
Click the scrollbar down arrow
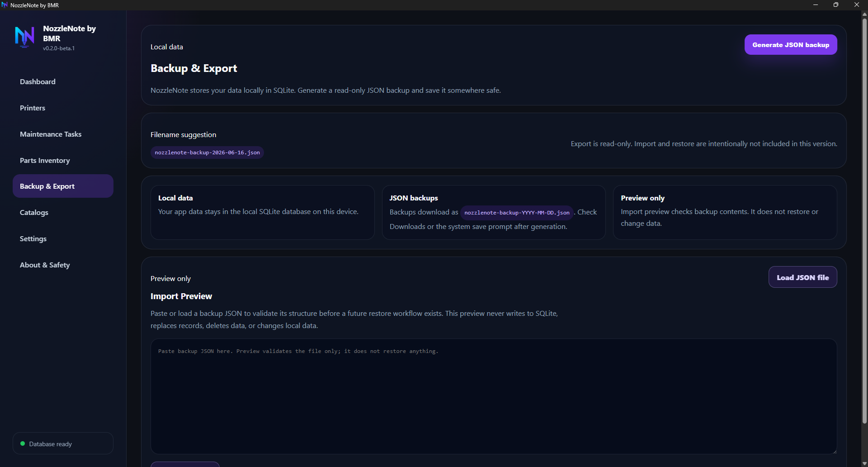point(864,463)
